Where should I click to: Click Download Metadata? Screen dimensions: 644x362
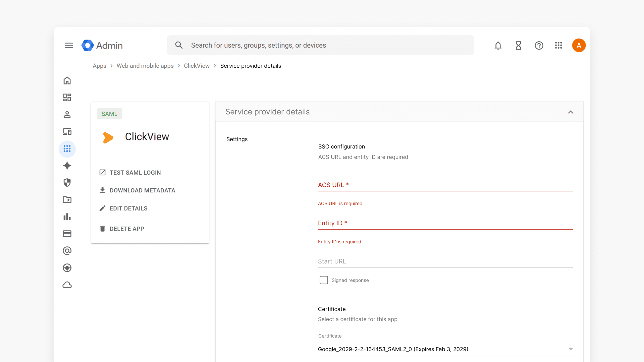[x=137, y=190]
